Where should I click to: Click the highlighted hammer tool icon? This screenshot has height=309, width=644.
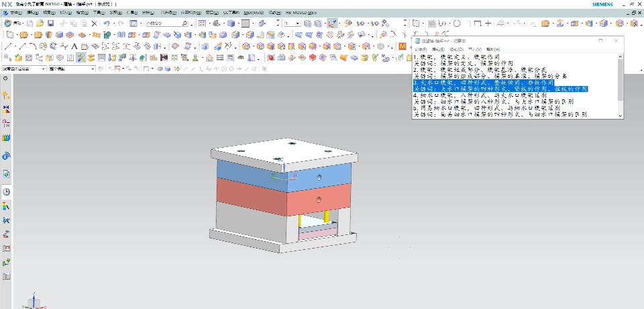coord(81,57)
